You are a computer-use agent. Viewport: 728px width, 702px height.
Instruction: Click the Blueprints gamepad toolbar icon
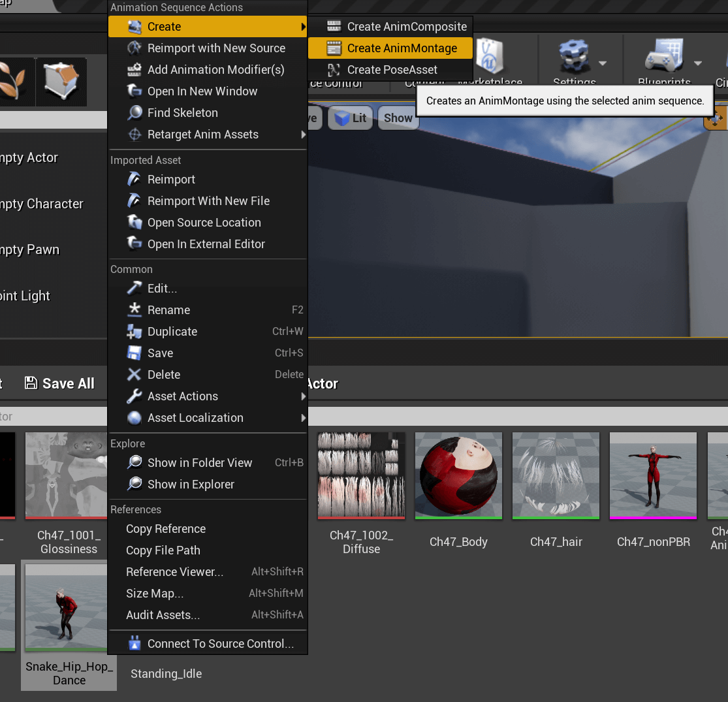(664, 56)
